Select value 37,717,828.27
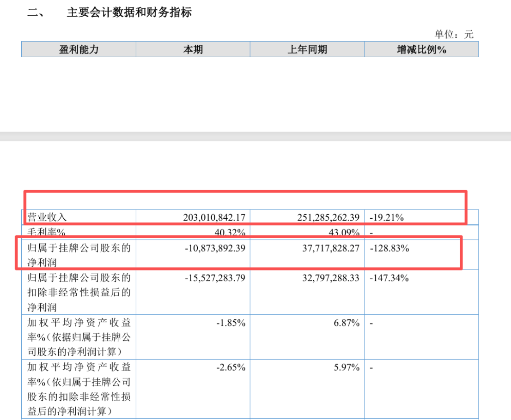 pos(331,248)
